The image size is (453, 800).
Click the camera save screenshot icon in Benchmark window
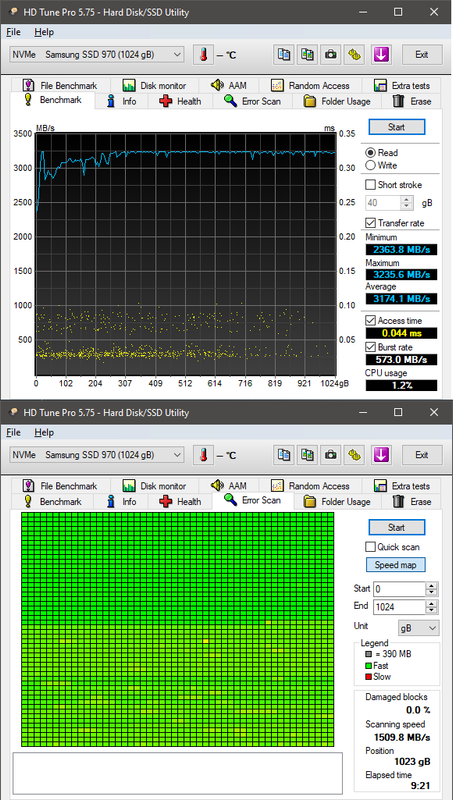click(331, 55)
